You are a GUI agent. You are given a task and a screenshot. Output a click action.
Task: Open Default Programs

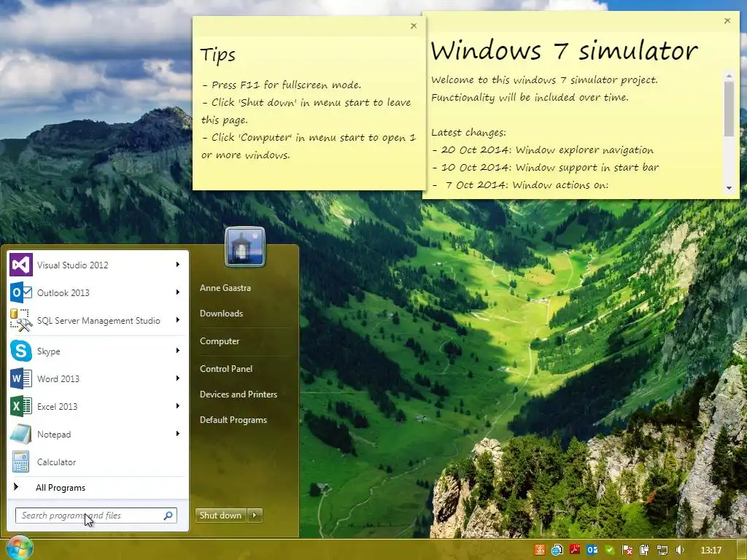[x=233, y=420]
